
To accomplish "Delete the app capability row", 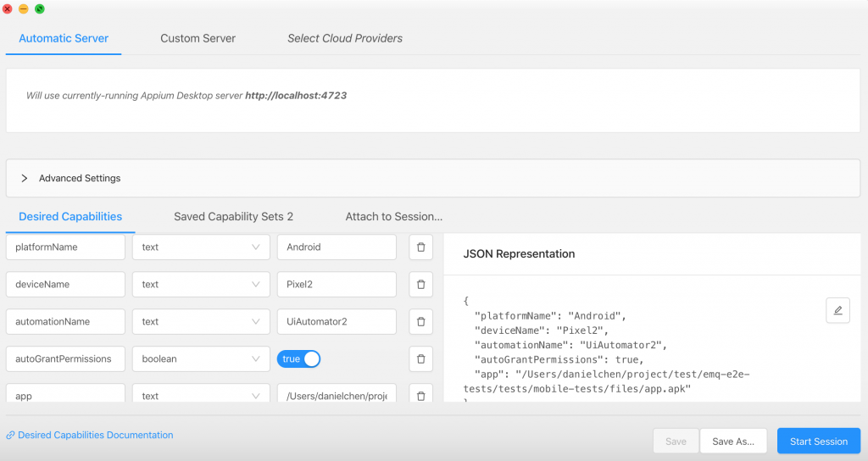I will click(x=420, y=394).
